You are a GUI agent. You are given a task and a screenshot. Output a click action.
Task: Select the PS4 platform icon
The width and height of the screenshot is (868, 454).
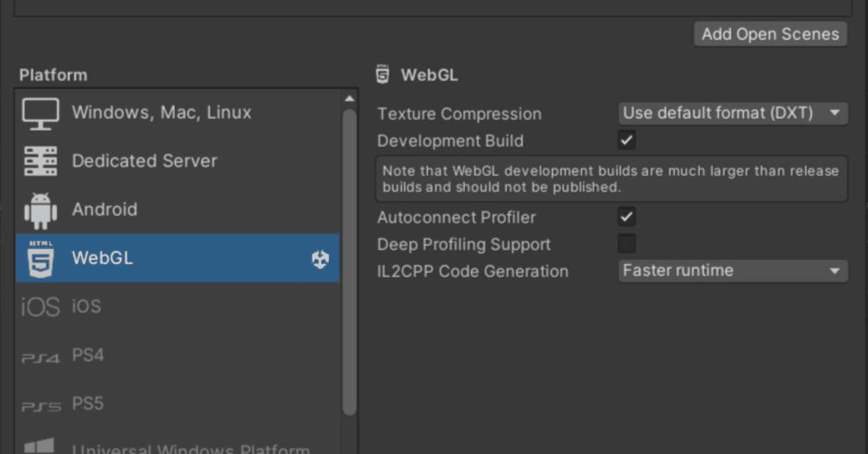point(40,354)
